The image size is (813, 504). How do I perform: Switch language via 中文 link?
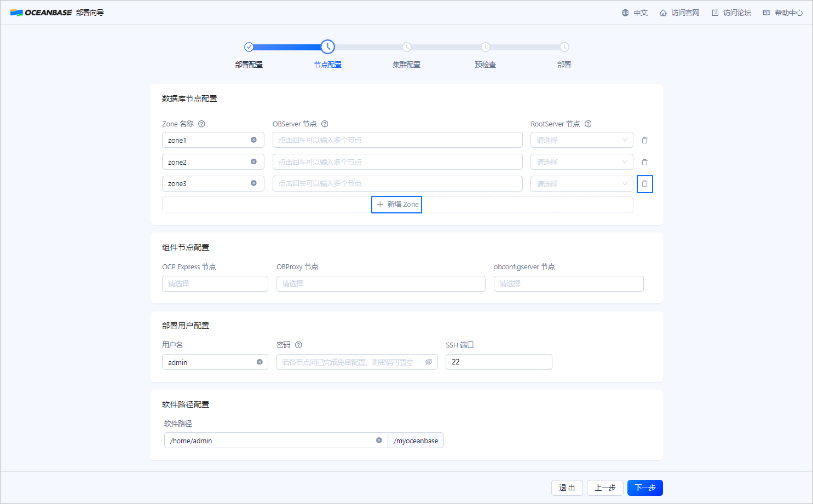(641, 13)
